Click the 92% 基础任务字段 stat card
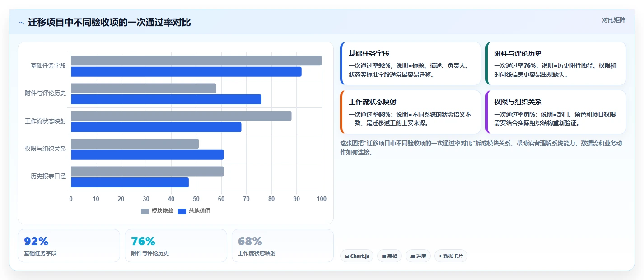Image resolution: width=644 pixels, height=280 pixels. click(69, 246)
